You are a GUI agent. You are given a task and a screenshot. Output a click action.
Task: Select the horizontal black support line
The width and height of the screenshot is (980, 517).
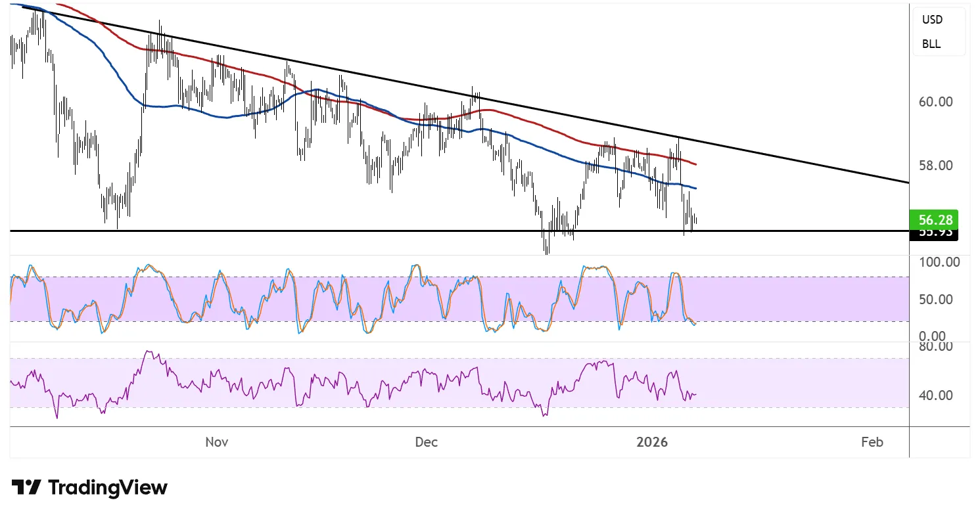394,231
